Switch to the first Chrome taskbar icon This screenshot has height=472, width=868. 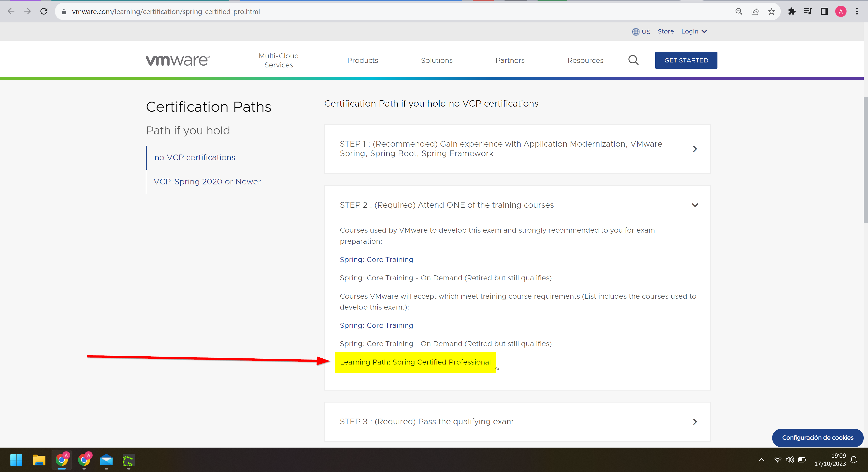click(62, 460)
